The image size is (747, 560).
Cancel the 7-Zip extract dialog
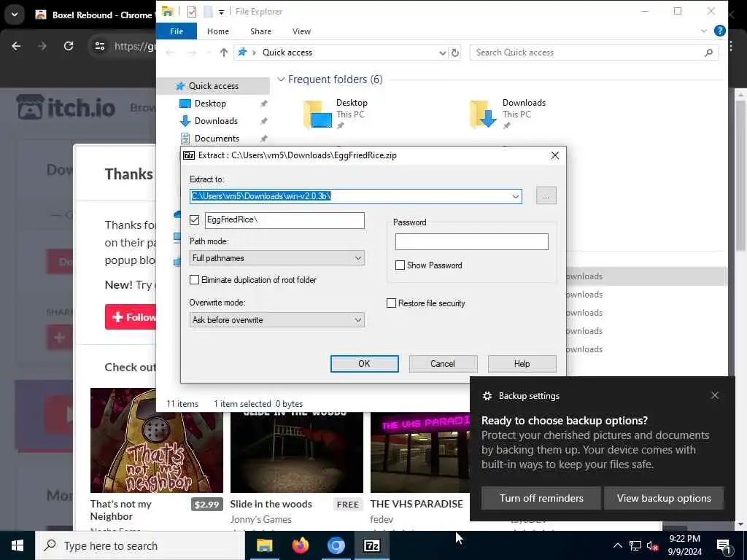click(x=443, y=364)
